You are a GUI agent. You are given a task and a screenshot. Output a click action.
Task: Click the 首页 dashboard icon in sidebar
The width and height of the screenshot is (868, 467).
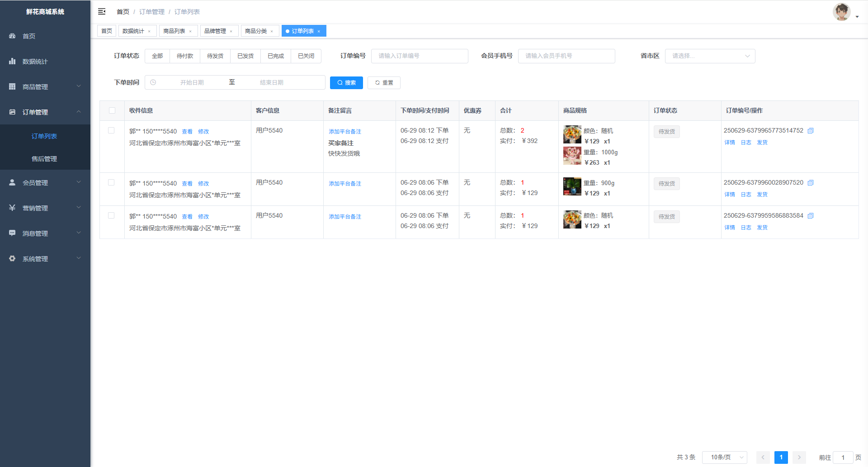pos(12,36)
